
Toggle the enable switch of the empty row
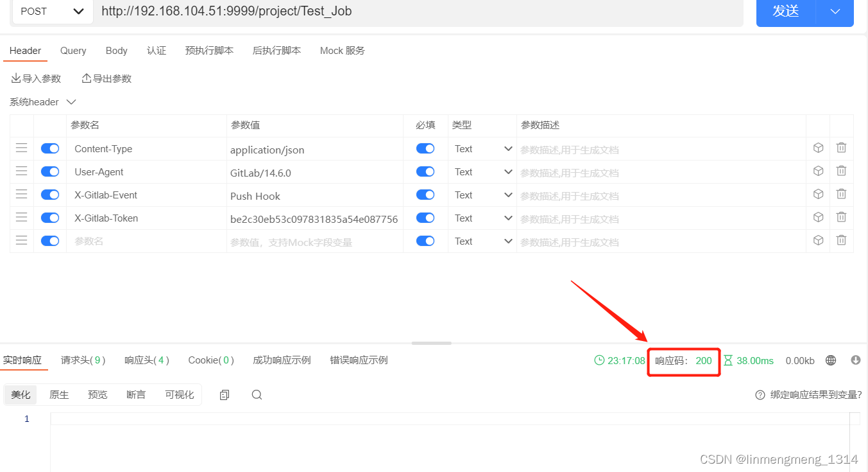(50, 241)
